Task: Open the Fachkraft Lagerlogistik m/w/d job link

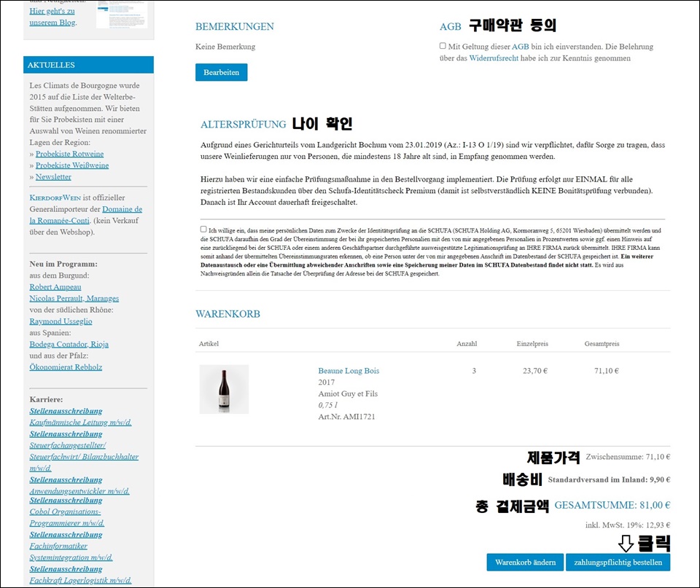Action: pyautogui.click(x=80, y=581)
